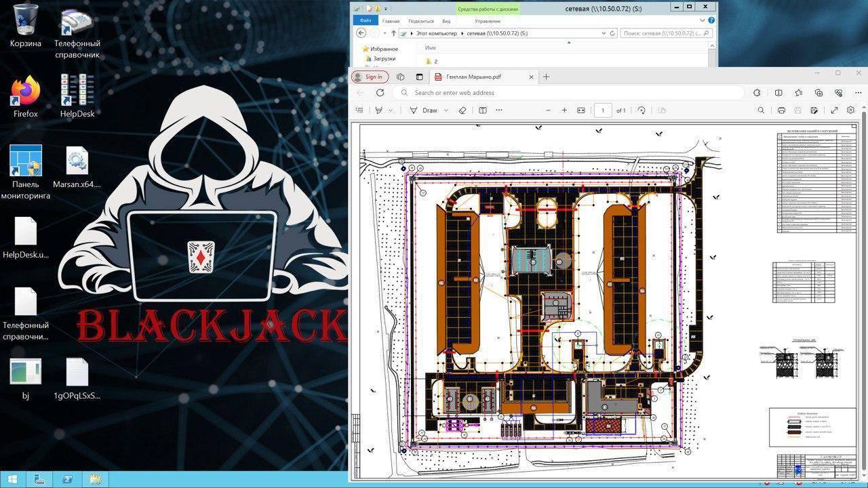This screenshot has height=488, width=868.
Task: Toggle fit to width page view
Action: pos(581,110)
